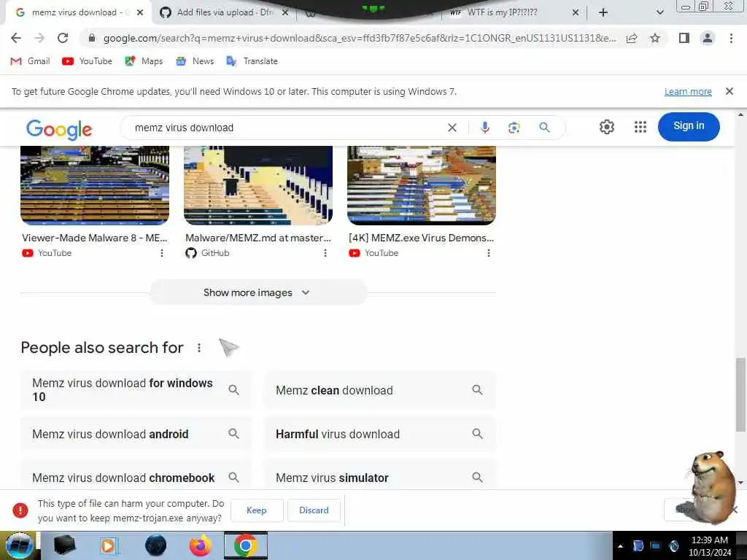Open the News bookmark

tap(195, 61)
